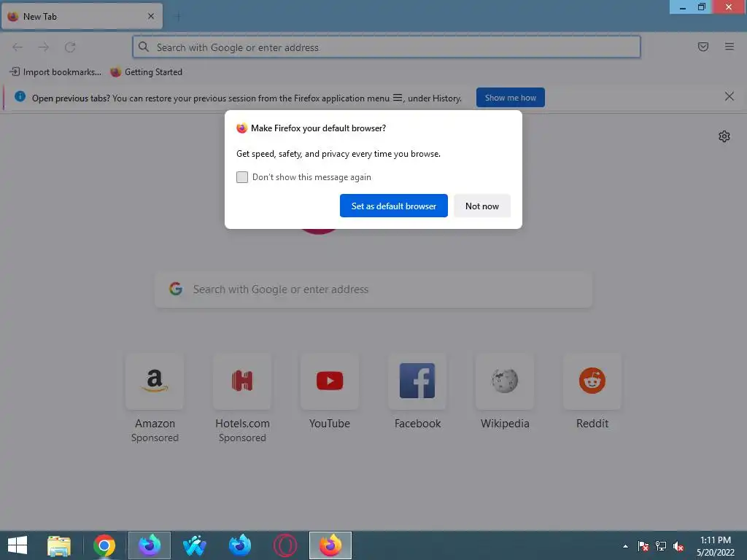Click the search magnifier in address bar
This screenshot has width=747, height=560.
coord(144,47)
